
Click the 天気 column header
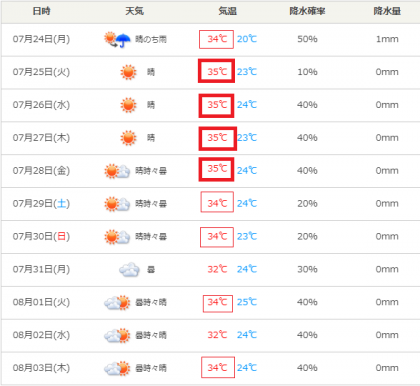coord(134,11)
